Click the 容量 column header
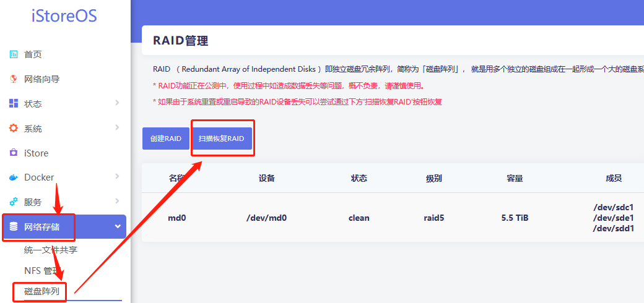The height and width of the screenshot is (303, 644). coord(515,178)
